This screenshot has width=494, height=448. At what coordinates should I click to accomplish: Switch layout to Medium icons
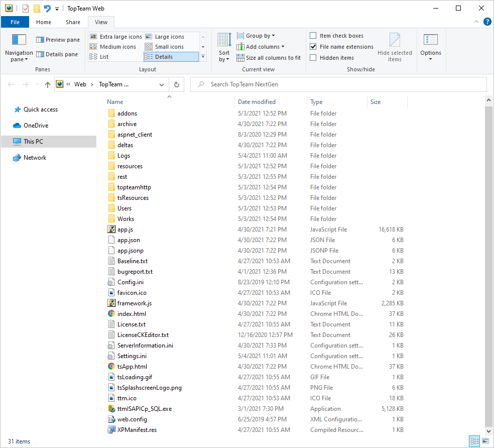(x=113, y=47)
